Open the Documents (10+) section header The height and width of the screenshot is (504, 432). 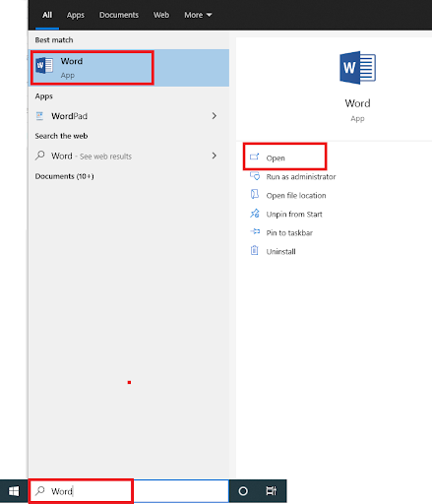[64, 176]
